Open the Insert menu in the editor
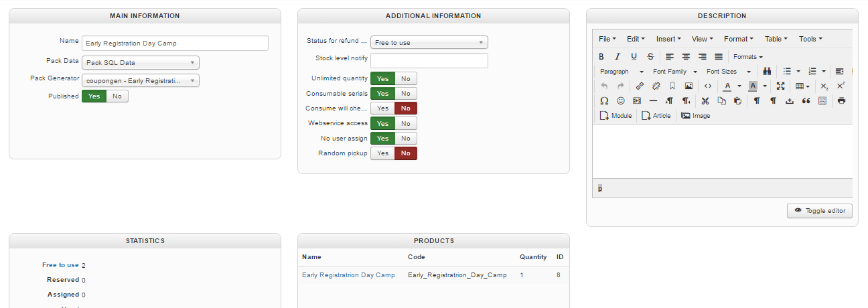Image resolution: width=868 pixels, height=308 pixels. pyautogui.click(x=668, y=39)
